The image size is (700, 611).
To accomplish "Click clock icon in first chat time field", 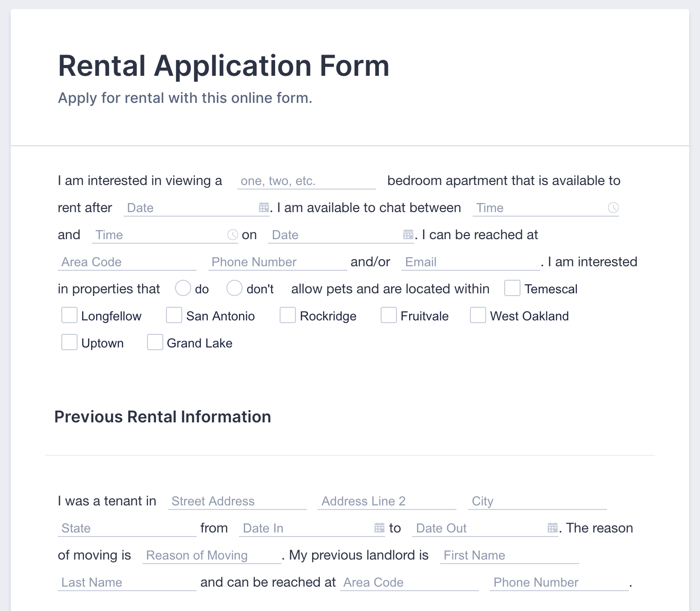I will 613,208.
